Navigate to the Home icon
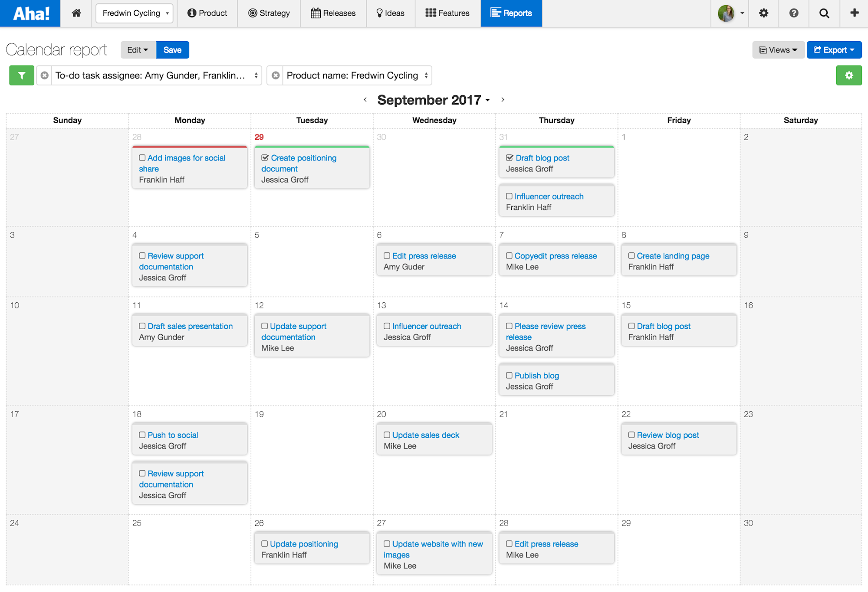This screenshot has height=592, width=868. [x=76, y=13]
